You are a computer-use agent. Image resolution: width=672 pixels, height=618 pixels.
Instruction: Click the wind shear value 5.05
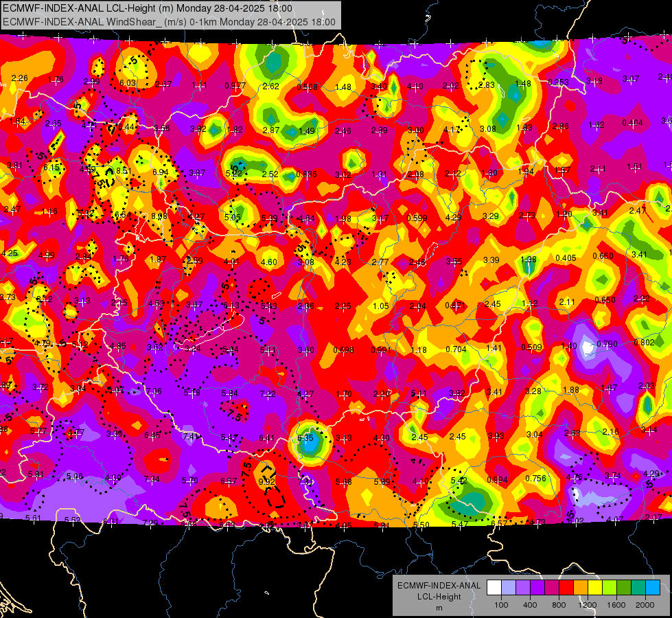pos(233,217)
